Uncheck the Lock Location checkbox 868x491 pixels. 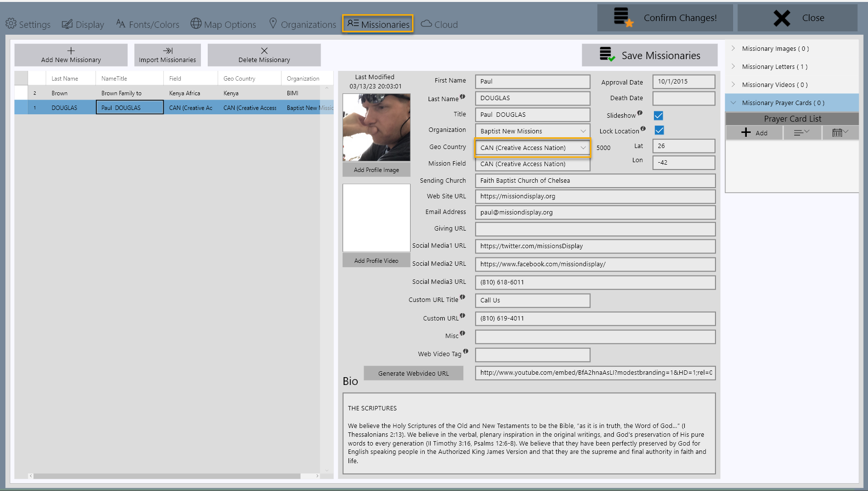(x=658, y=130)
